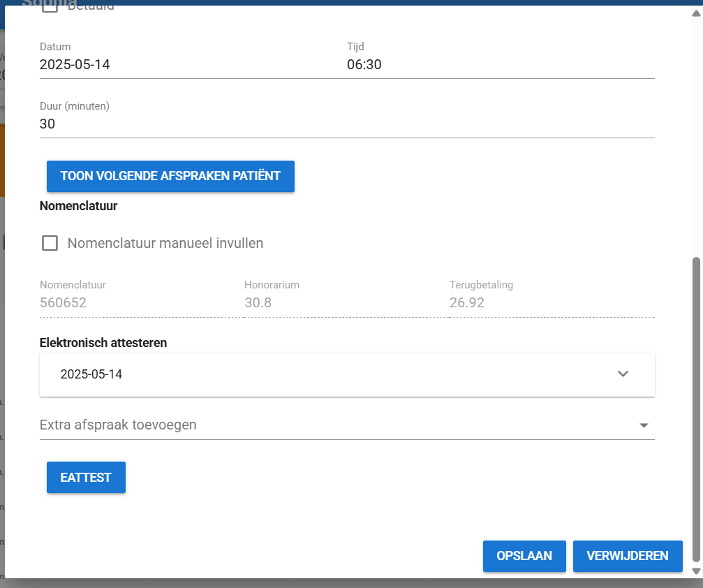This screenshot has height=588, width=703.
Task: Click the scrollbar down arrow
Action: [x=695, y=571]
